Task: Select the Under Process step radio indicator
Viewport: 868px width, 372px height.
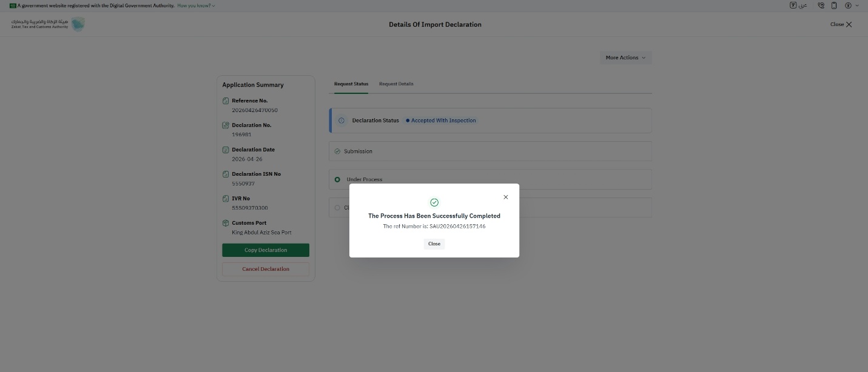Action: (337, 179)
